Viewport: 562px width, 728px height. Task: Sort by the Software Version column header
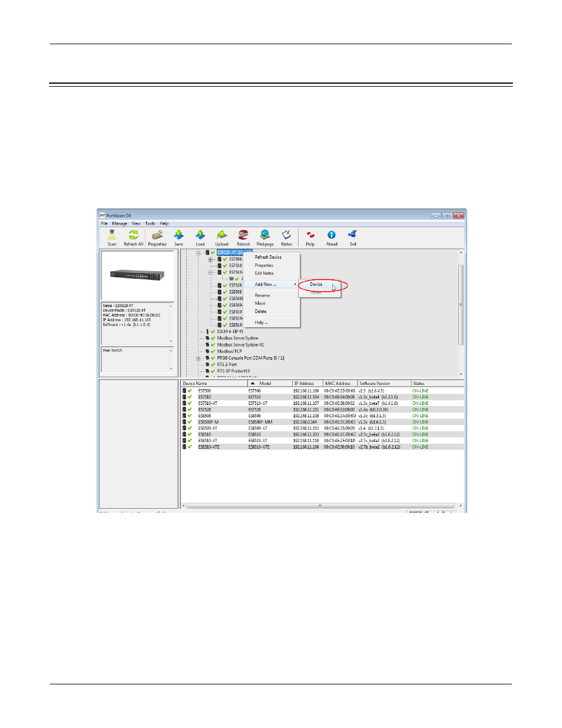(384, 383)
